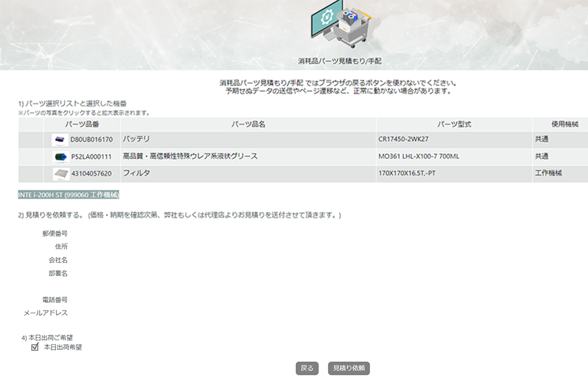This screenshot has width=588, height=377.
Task: Enlarge the grease part thumbnail photo
Action: [x=60, y=157]
